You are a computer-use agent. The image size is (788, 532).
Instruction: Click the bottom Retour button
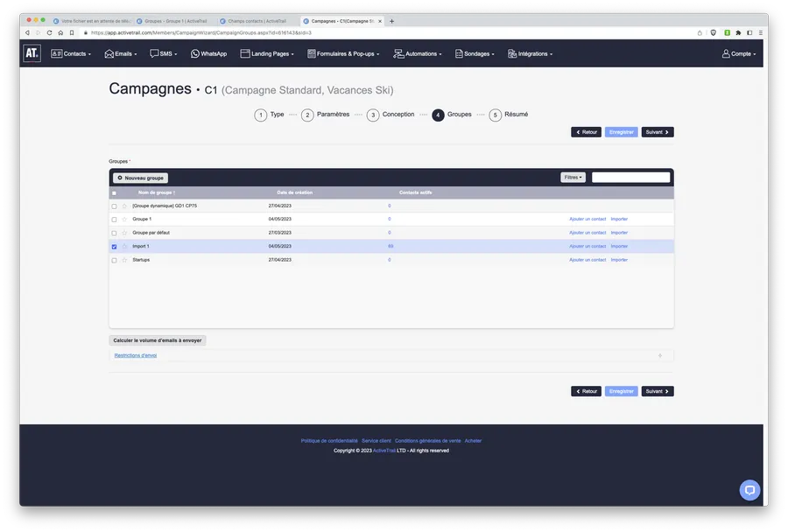point(586,391)
